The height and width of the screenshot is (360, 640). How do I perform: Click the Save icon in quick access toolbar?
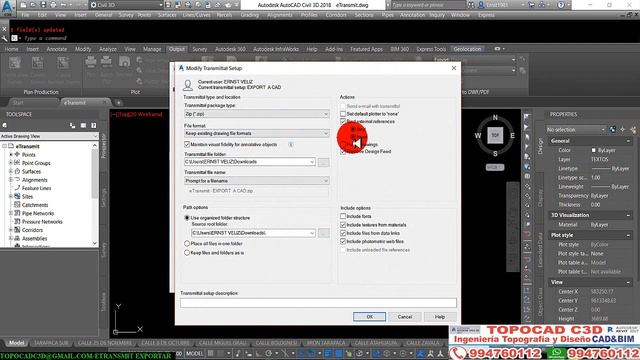[x=43, y=5]
